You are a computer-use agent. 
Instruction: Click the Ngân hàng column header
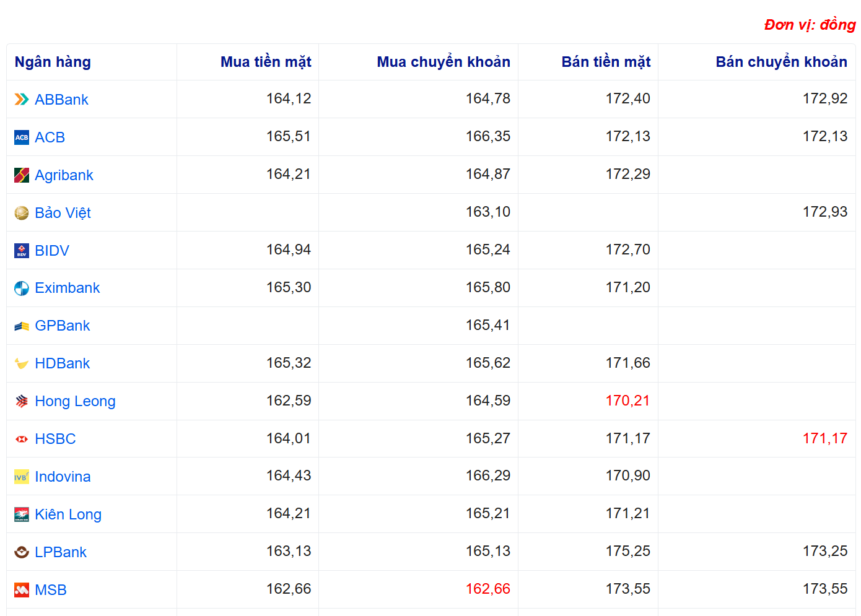click(53, 62)
